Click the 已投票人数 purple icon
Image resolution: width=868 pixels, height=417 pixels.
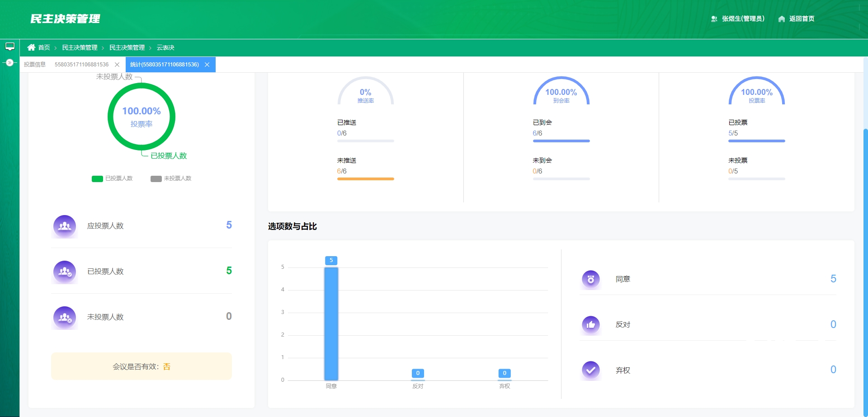tap(65, 272)
